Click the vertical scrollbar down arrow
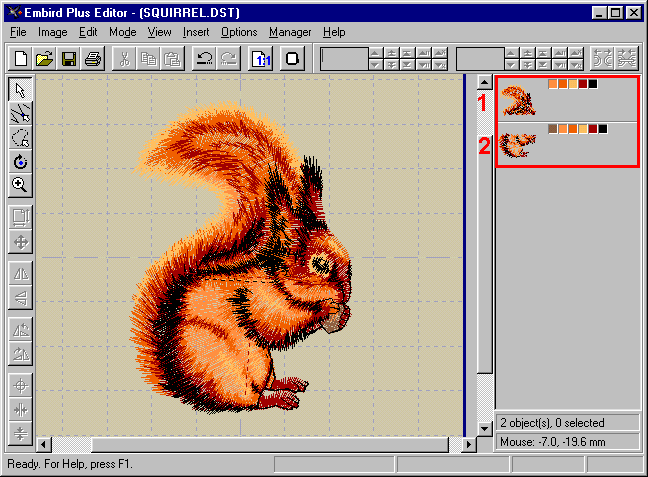This screenshot has height=477, width=648. 484,428
